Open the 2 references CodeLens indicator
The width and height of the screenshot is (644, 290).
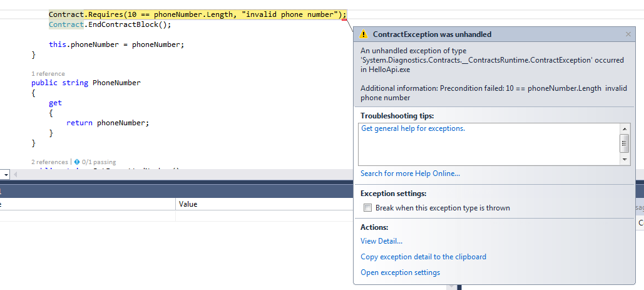pos(49,162)
